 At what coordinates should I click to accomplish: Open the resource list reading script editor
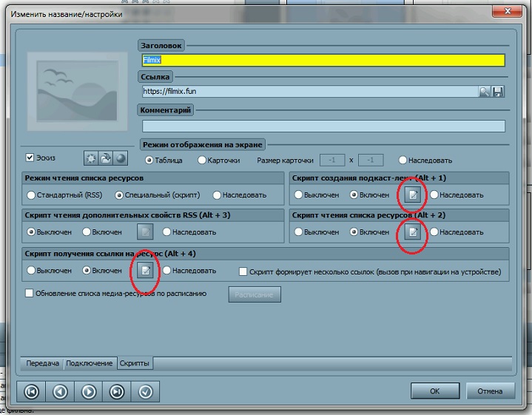(413, 232)
